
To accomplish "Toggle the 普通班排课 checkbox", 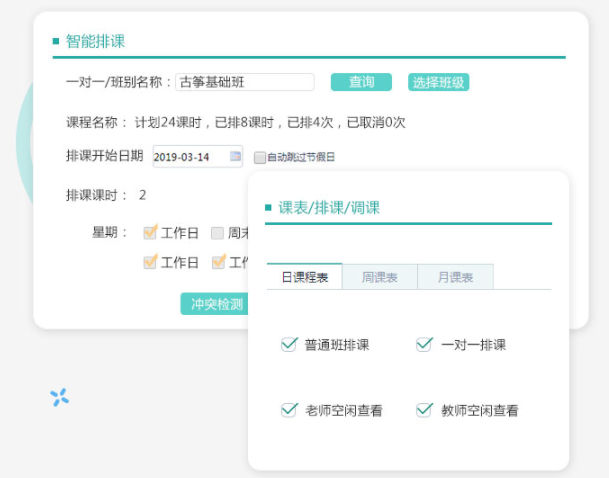I will click(289, 345).
